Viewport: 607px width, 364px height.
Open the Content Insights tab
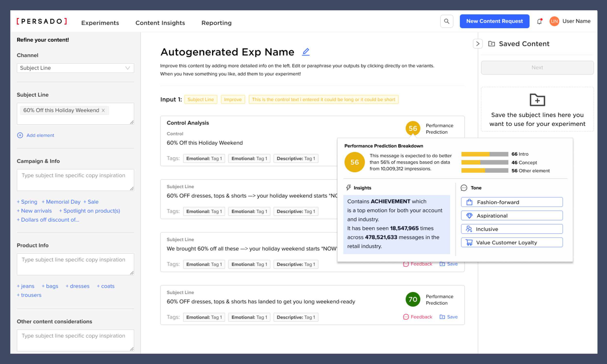click(x=160, y=23)
